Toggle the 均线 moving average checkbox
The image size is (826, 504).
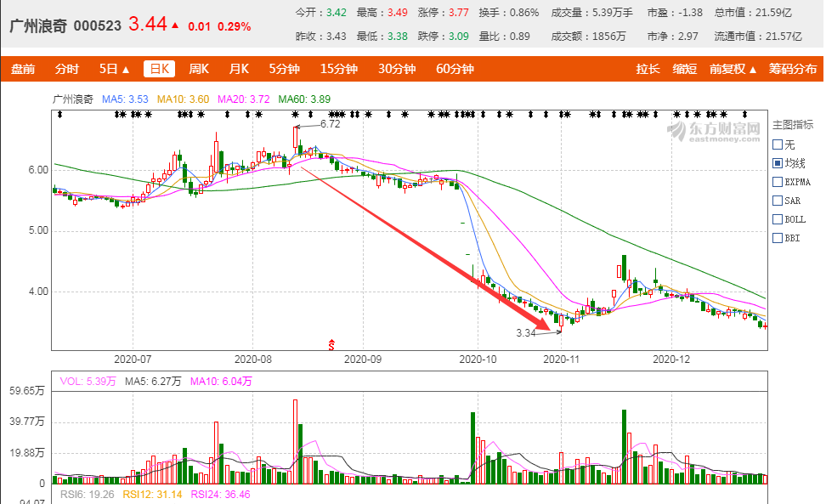(x=778, y=163)
